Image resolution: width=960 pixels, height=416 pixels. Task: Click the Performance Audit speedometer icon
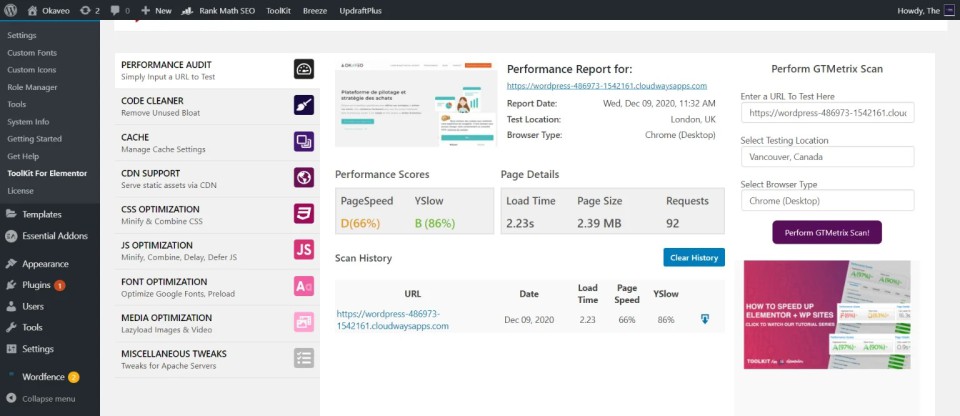tap(304, 68)
